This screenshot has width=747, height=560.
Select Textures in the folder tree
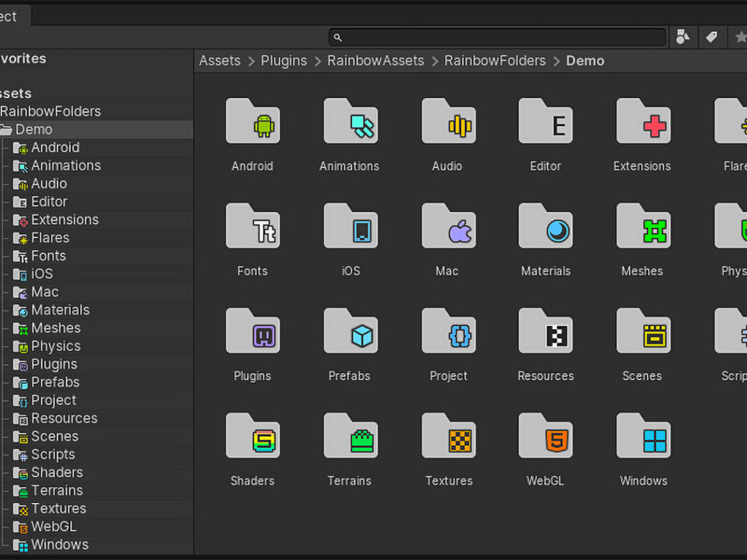point(58,509)
